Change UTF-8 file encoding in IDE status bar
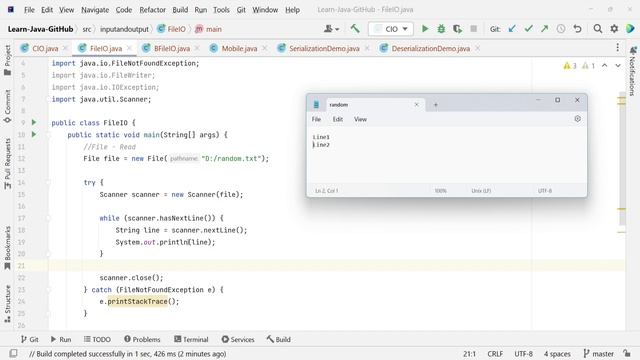Image resolution: width=640 pixels, height=360 pixels. 523,353
